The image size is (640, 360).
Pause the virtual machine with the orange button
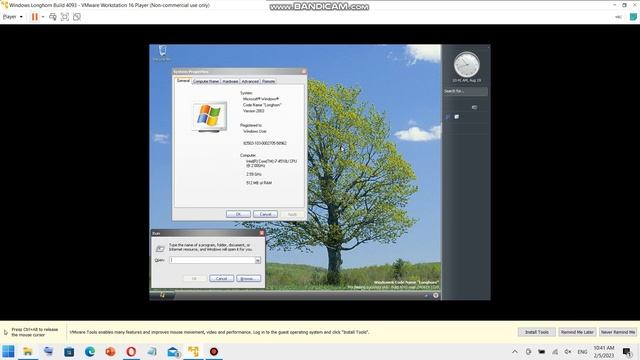click(x=35, y=17)
